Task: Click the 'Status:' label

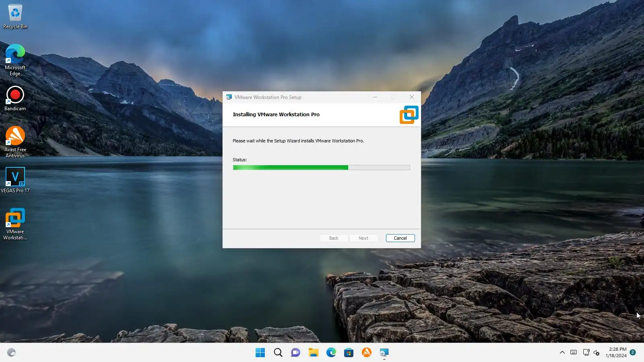Action: (239, 160)
